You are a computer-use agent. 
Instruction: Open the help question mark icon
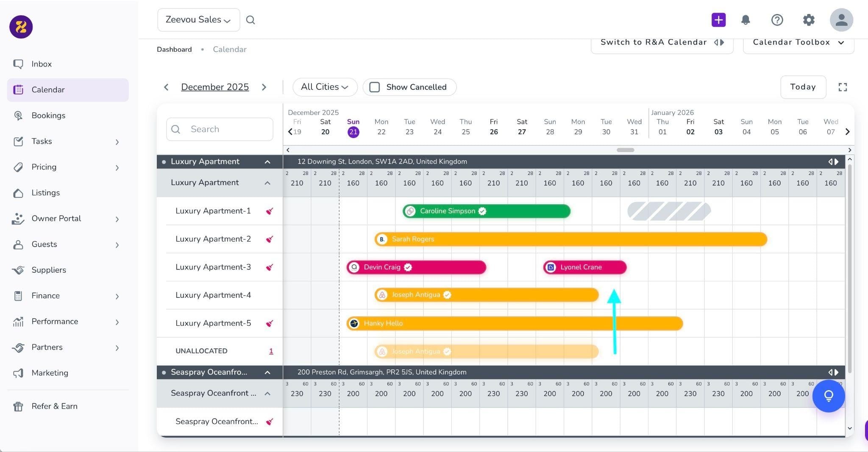click(x=777, y=20)
